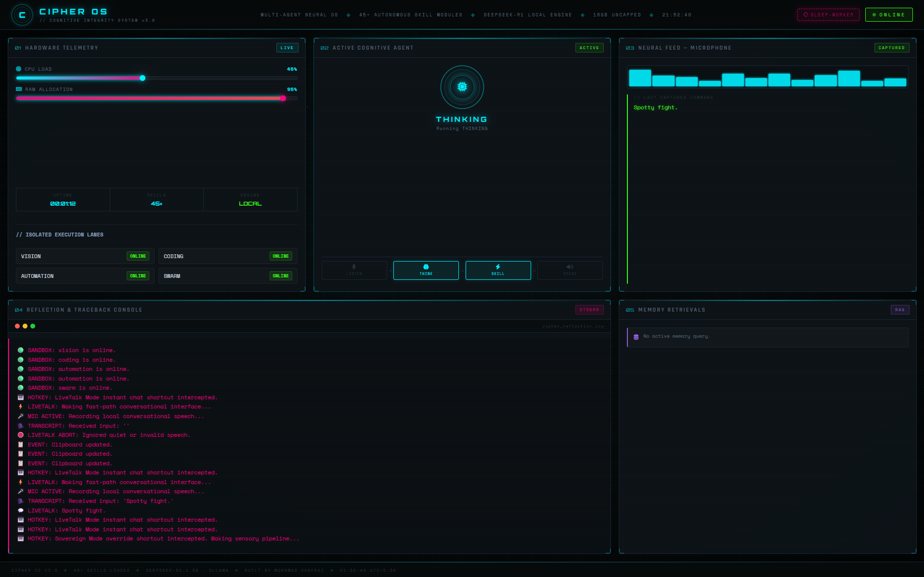Click the UPTIME value 00:01:12
The image size is (924, 577).
[x=63, y=204]
